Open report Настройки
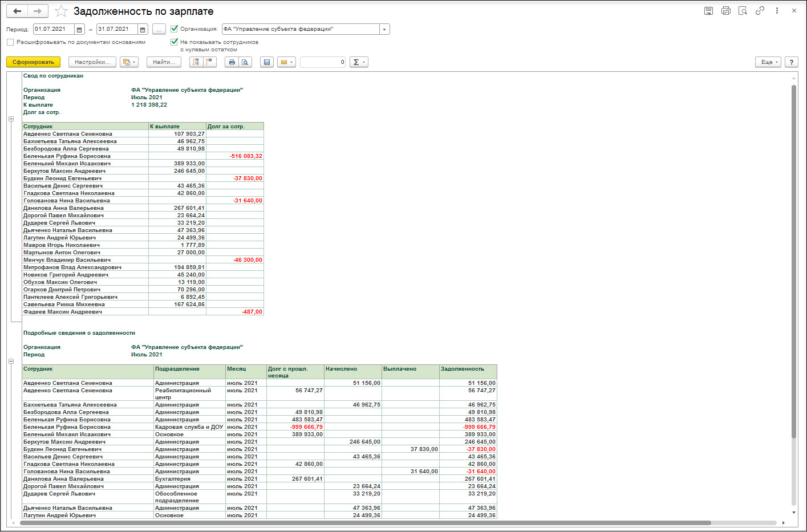Screen dimensions: 807x532 click(92, 62)
